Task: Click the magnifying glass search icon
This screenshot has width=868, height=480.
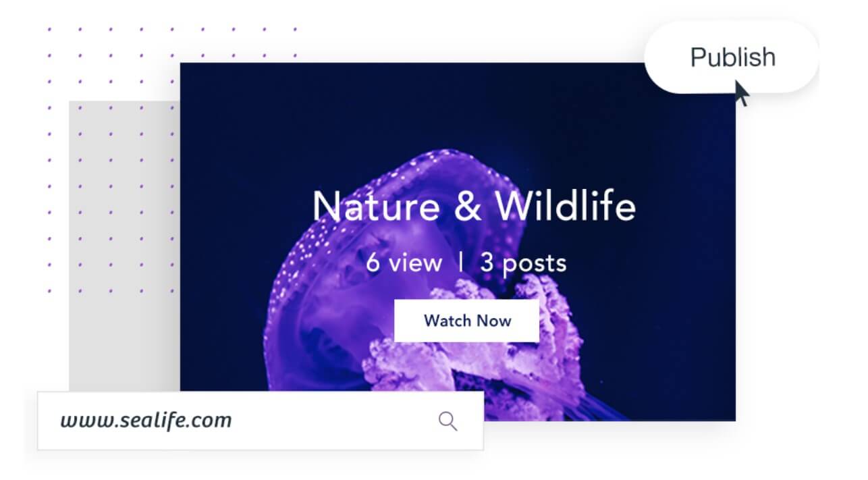Action: pos(448,421)
